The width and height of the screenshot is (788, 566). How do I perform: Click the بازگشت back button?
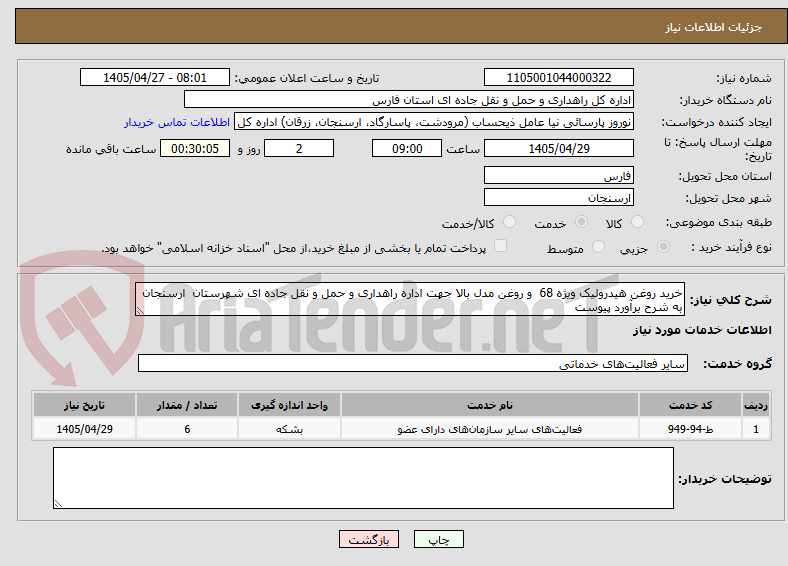(369, 539)
